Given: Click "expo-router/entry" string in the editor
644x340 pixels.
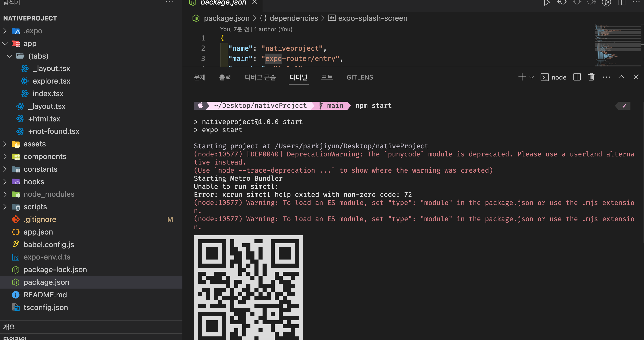Looking at the screenshot, I should pos(300,58).
